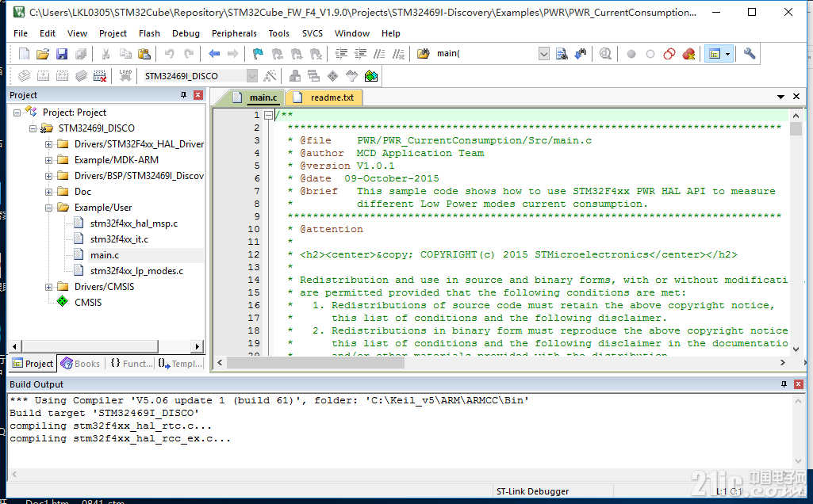Collapse the Project: Project root node
The height and width of the screenshot is (504, 813).
[x=17, y=113]
